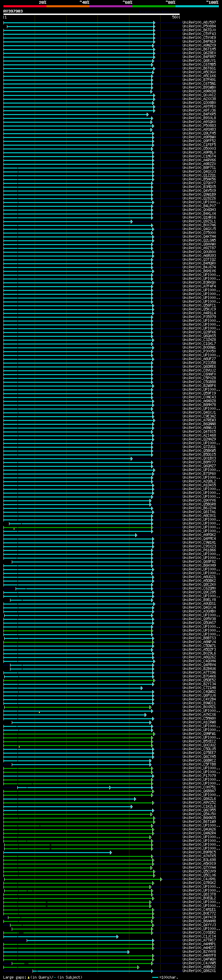This screenshot has width=222, height=980.
Task: Select hit label UniRef100_Q5BKW5
Action: (199, 451)
